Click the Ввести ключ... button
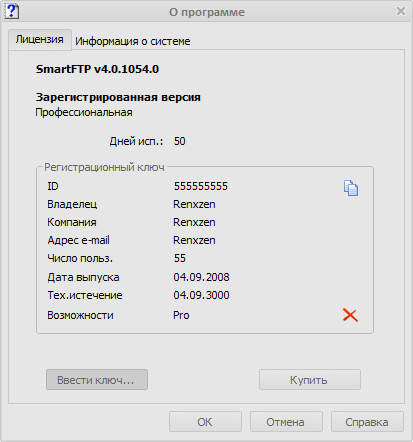 pyautogui.click(x=97, y=379)
